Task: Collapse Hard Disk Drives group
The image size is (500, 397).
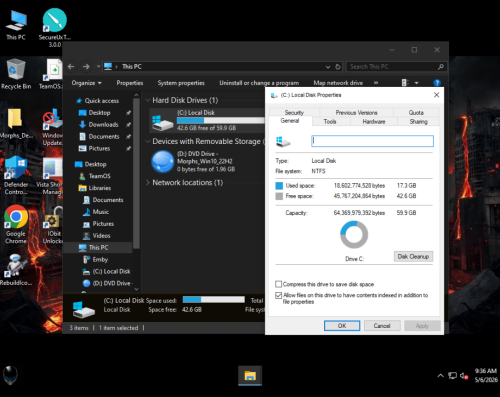Action: [x=148, y=100]
